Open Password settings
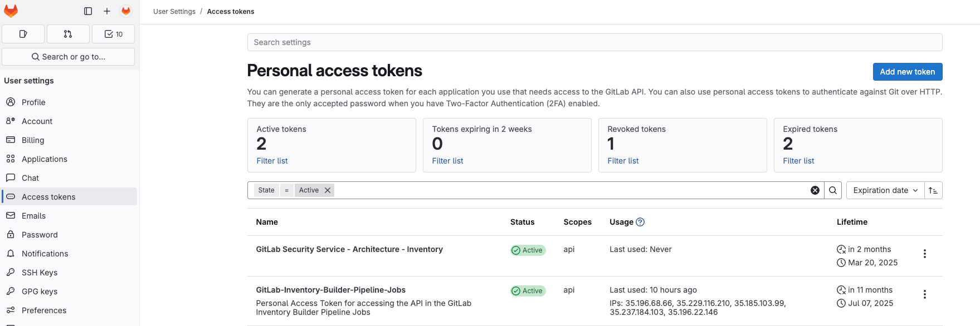The image size is (980, 326). (x=69, y=235)
